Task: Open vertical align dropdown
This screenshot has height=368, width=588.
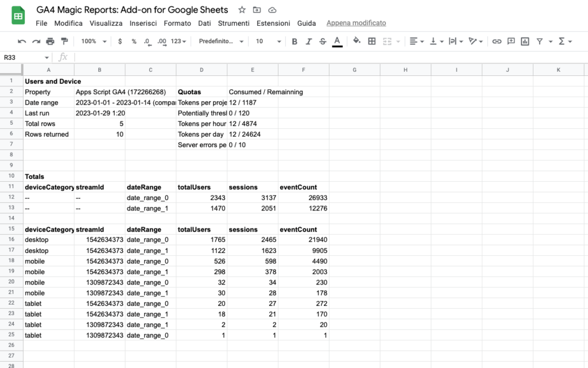Action: pos(436,41)
